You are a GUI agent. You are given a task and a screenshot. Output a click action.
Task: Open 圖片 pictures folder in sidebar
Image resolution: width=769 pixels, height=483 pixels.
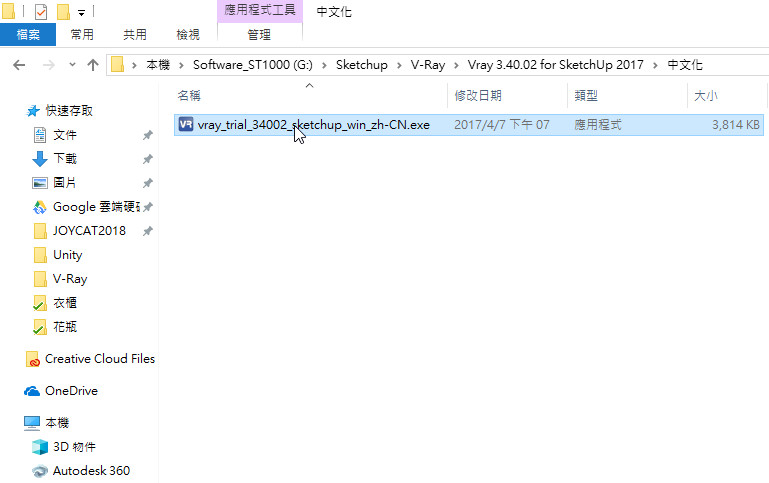coord(65,182)
